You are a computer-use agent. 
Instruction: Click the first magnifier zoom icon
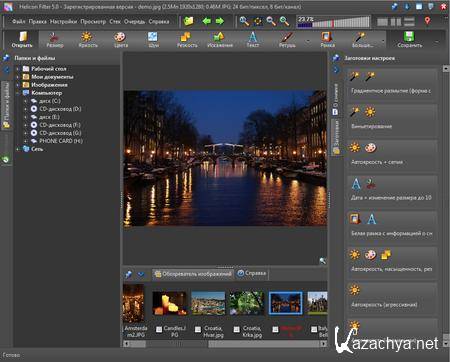[x=244, y=21]
